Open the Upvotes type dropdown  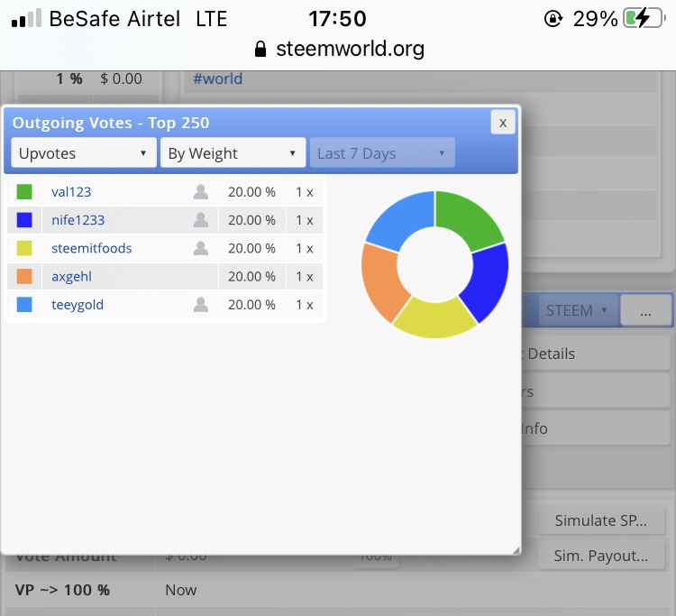(x=84, y=152)
